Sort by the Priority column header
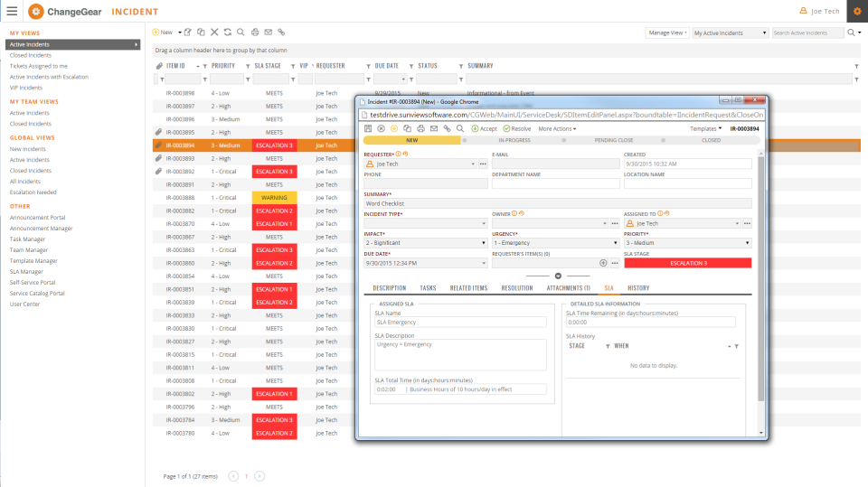The width and height of the screenshot is (868, 487). 223,66
